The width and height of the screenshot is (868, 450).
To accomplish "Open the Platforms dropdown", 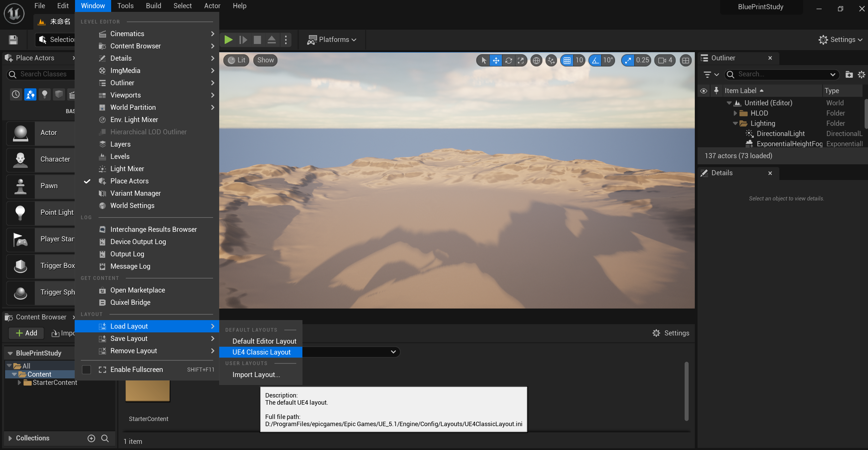I will 332,40.
